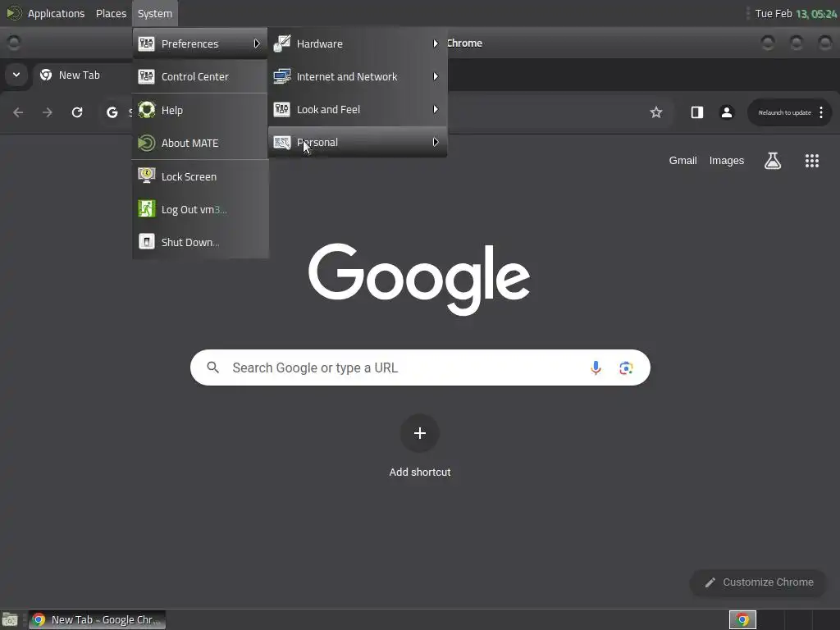
Task: Open Search Labs flask icon
Action: (x=773, y=160)
